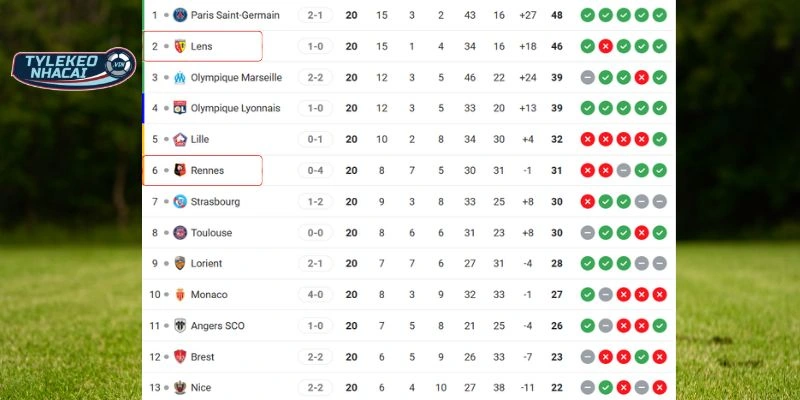
Task: Click the Paris Saint-Germain club crest
Action: pos(180,15)
